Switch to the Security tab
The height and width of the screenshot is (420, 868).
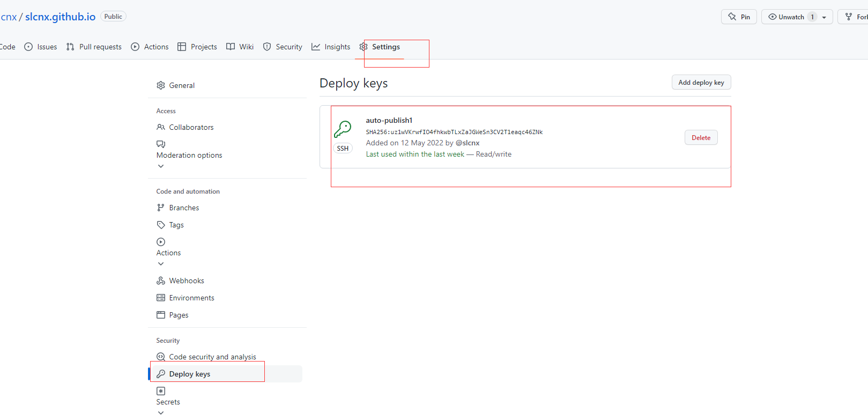pyautogui.click(x=283, y=47)
